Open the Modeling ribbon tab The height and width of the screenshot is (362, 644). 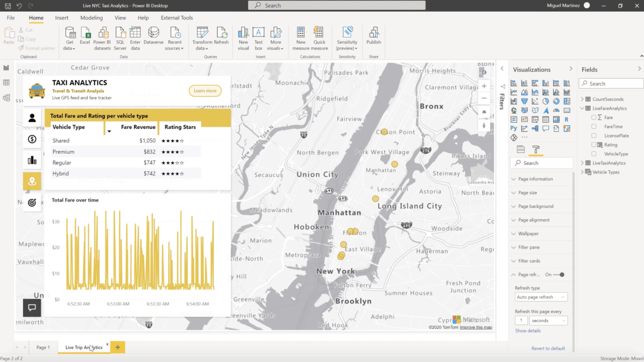[91, 18]
